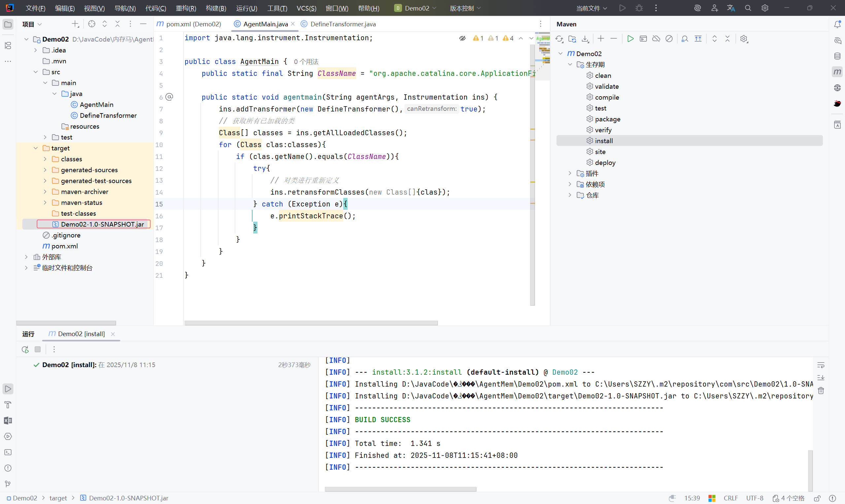Collapse the target folder in project tree

[36, 148]
